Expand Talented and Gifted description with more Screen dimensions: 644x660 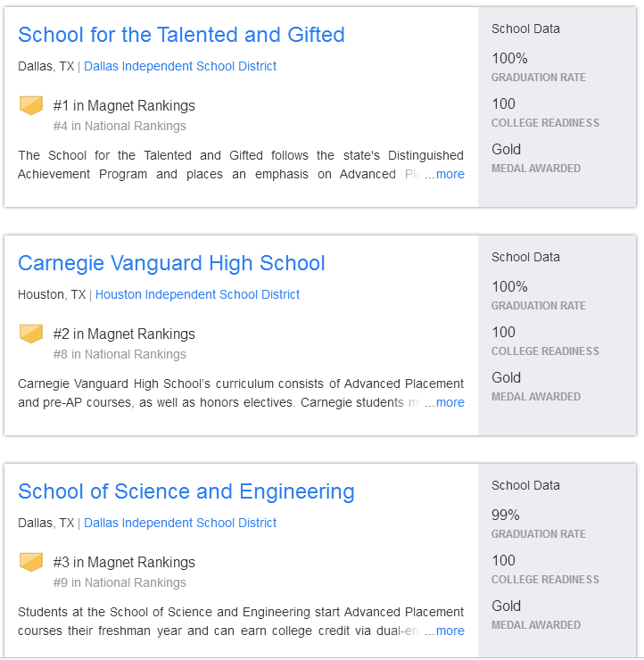click(450, 174)
